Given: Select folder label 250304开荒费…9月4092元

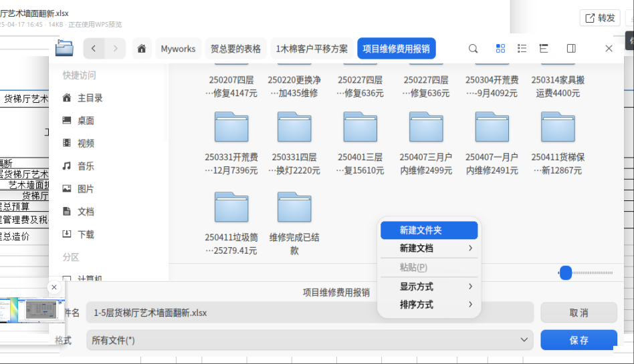Looking at the screenshot, I should click(x=492, y=86).
